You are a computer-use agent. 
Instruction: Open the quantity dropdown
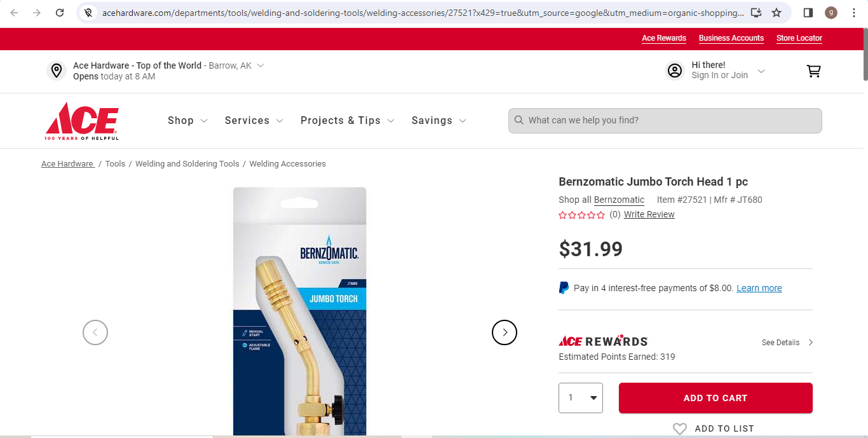pos(581,398)
